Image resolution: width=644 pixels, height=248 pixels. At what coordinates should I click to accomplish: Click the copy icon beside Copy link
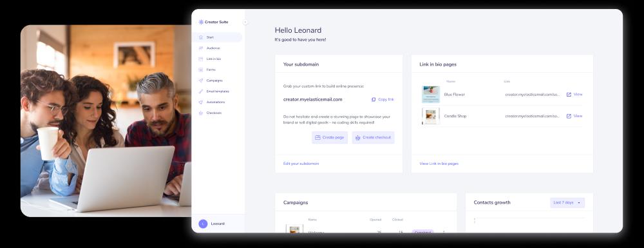[x=374, y=99]
